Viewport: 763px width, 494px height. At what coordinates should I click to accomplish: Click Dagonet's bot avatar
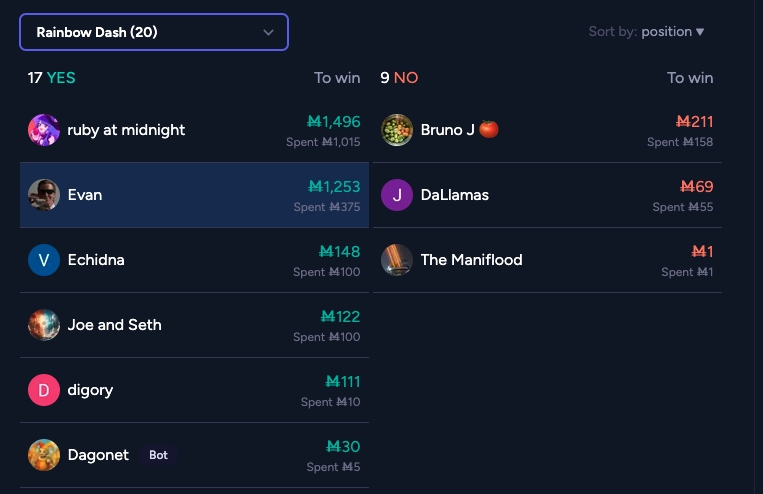coord(44,455)
